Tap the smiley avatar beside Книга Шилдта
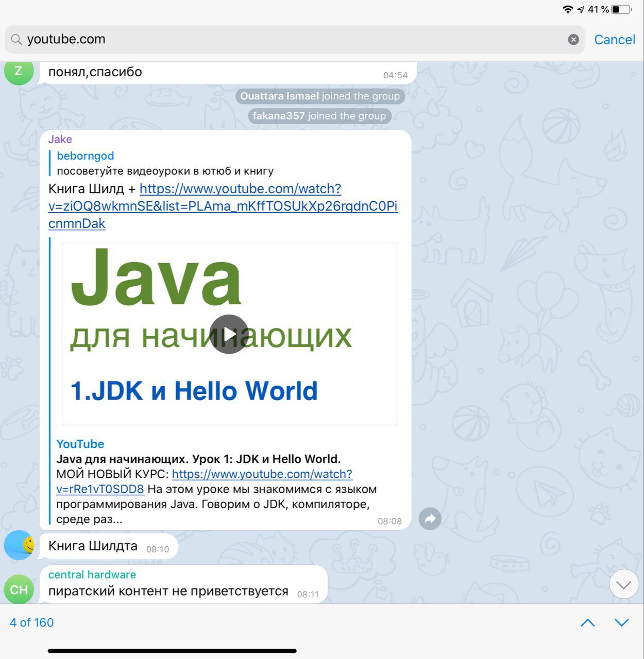Image resolution: width=644 pixels, height=659 pixels. (19, 545)
